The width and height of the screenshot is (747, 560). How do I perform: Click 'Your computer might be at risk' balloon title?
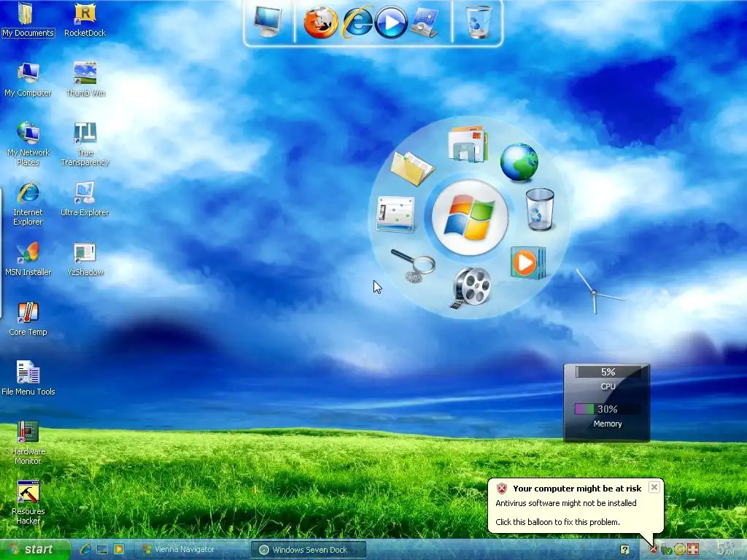point(577,489)
